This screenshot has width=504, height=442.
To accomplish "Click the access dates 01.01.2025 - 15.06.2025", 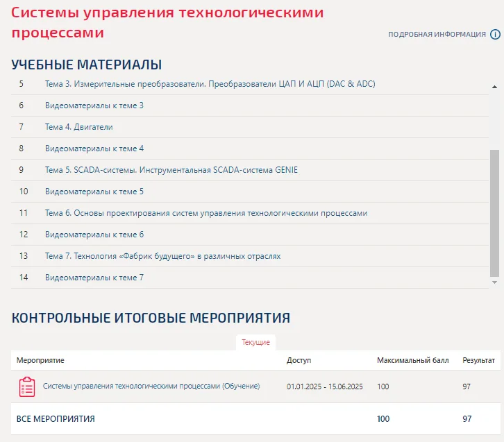I will point(325,386).
